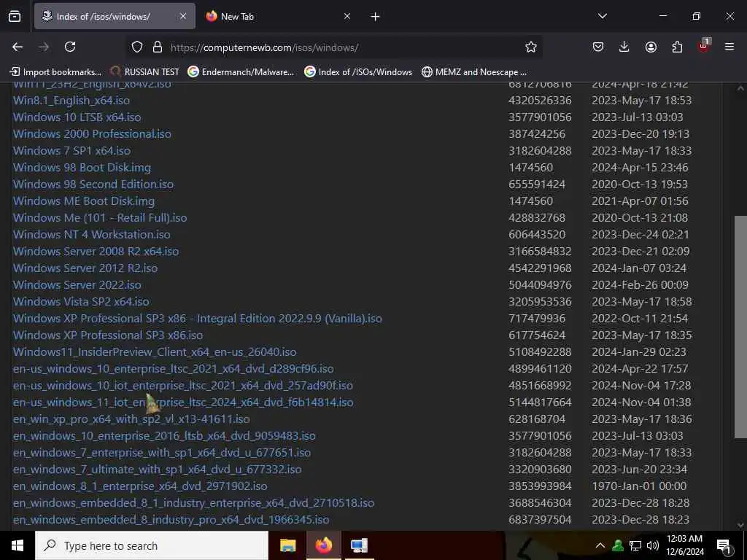Download windows_11_iot_enterprise_ltsc_2024 iso
Screen dimensions: 747x560
(183, 402)
